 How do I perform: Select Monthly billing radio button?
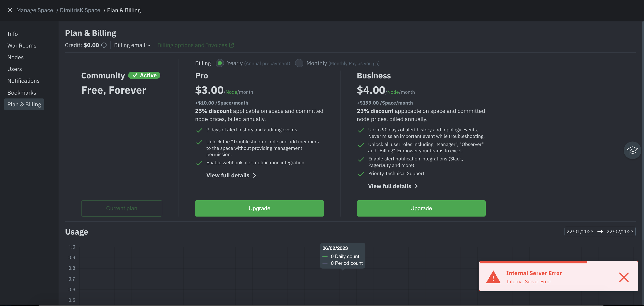(299, 63)
